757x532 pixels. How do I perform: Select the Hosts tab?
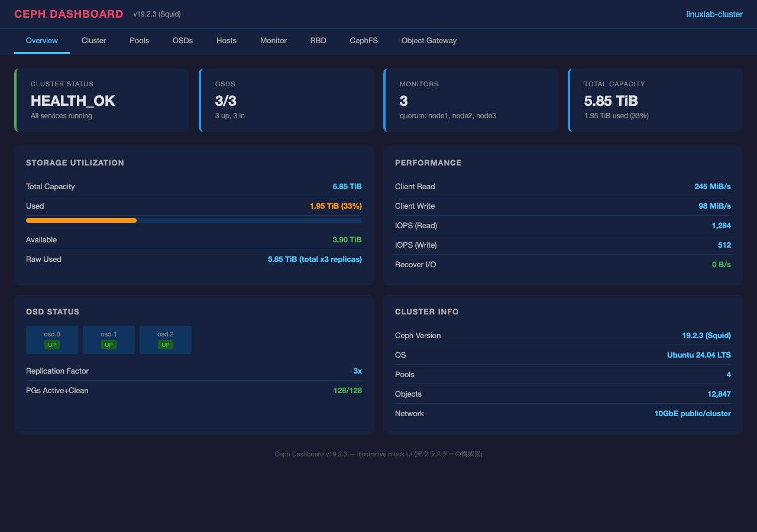pyautogui.click(x=227, y=41)
